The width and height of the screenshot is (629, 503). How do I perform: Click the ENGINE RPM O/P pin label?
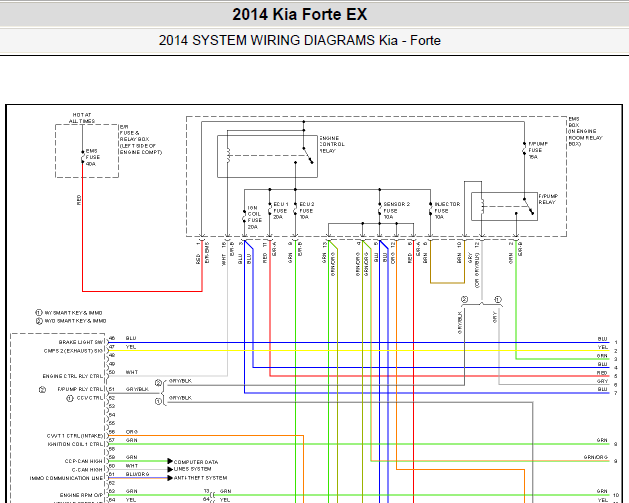[81, 495]
